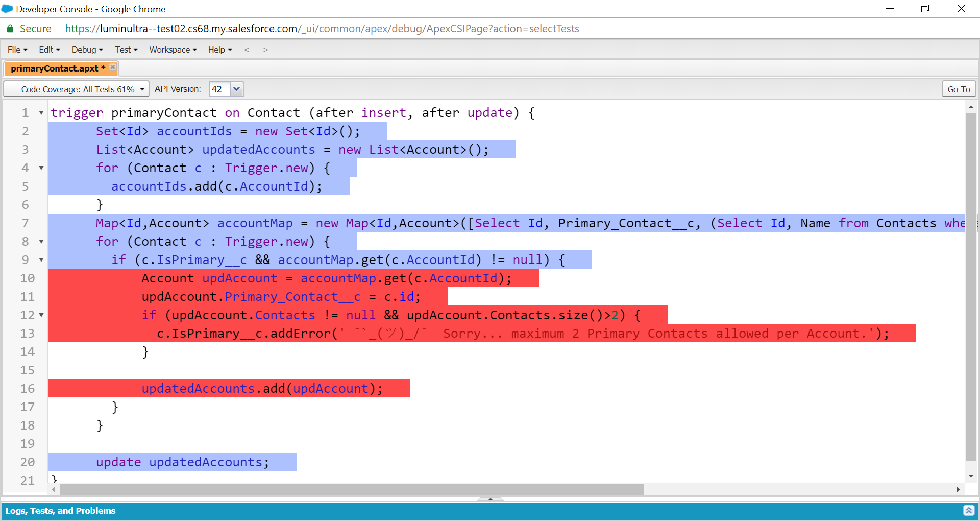This screenshot has height=521, width=980.
Task: Open the Code Coverage dropdown
Action: (142, 89)
